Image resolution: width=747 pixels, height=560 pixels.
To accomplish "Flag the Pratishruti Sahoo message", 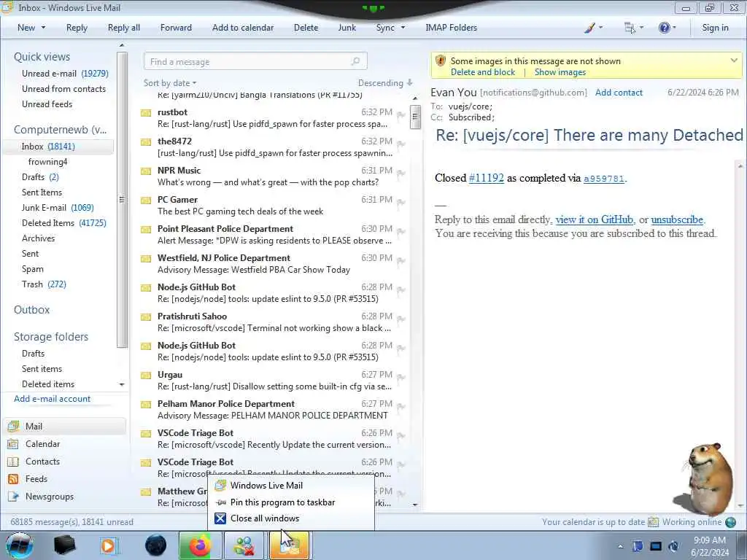I will pyautogui.click(x=401, y=319).
